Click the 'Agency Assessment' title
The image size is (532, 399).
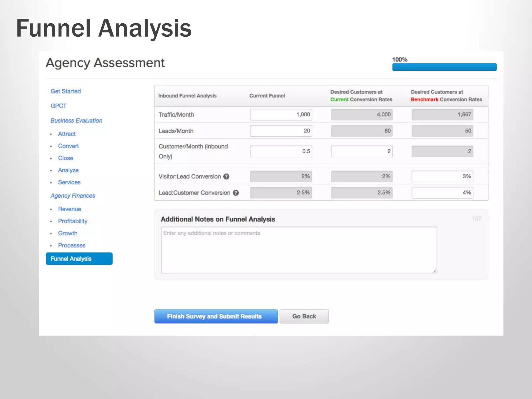click(x=105, y=63)
